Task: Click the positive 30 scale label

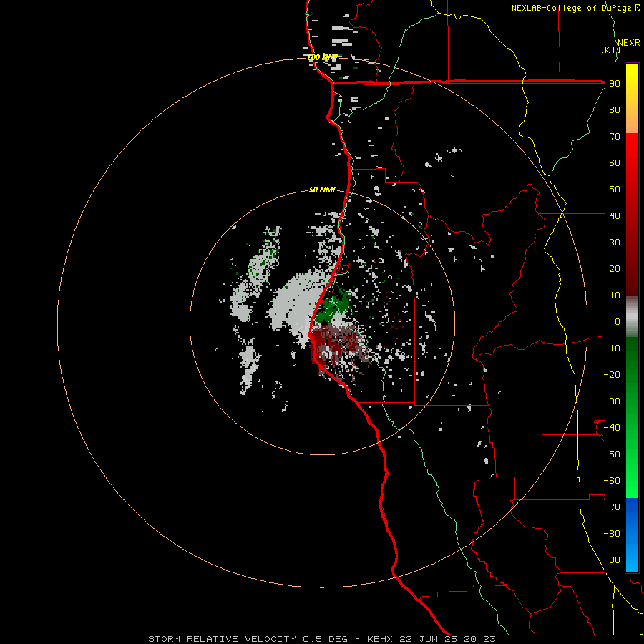Action: (615, 243)
